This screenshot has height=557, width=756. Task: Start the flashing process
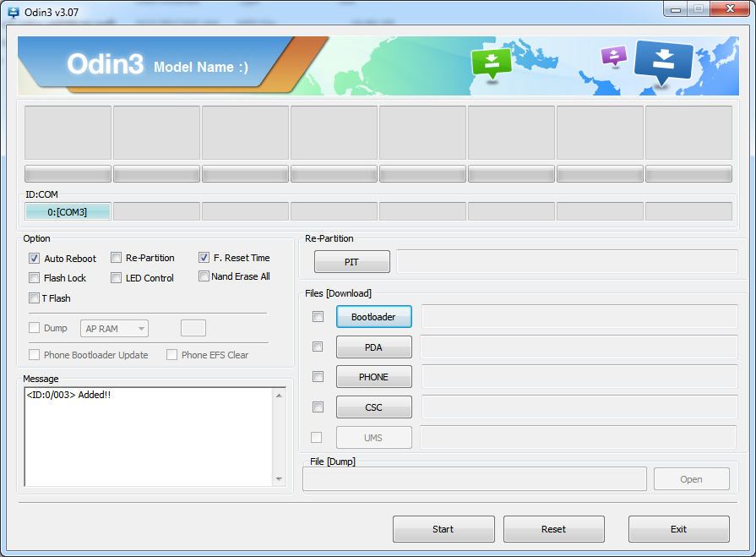pos(443,529)
